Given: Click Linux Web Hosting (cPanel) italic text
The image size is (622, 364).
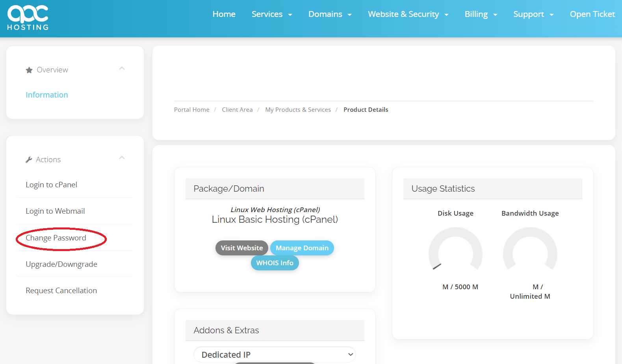Looking at the screenshot, I should click(x=275, y=210).
